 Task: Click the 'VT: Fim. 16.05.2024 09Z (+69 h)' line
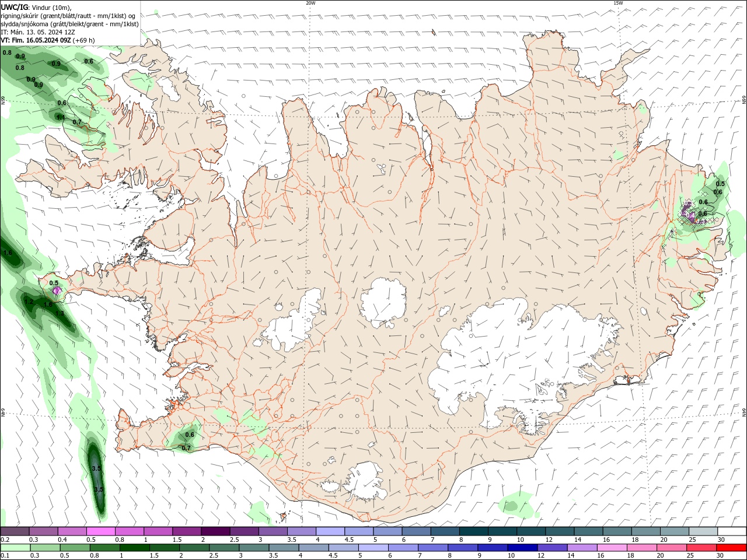click(x=48, y=40)
